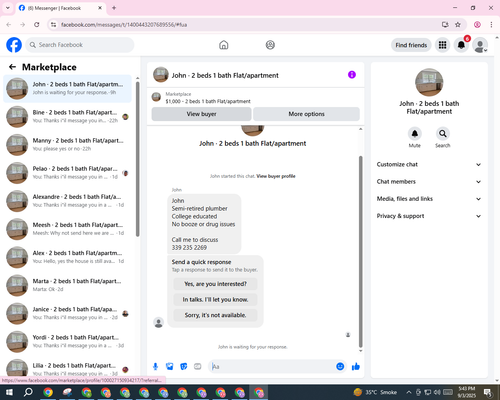Expand Privacy & support section
Viewport: 500px width, 400px height.
429,216
